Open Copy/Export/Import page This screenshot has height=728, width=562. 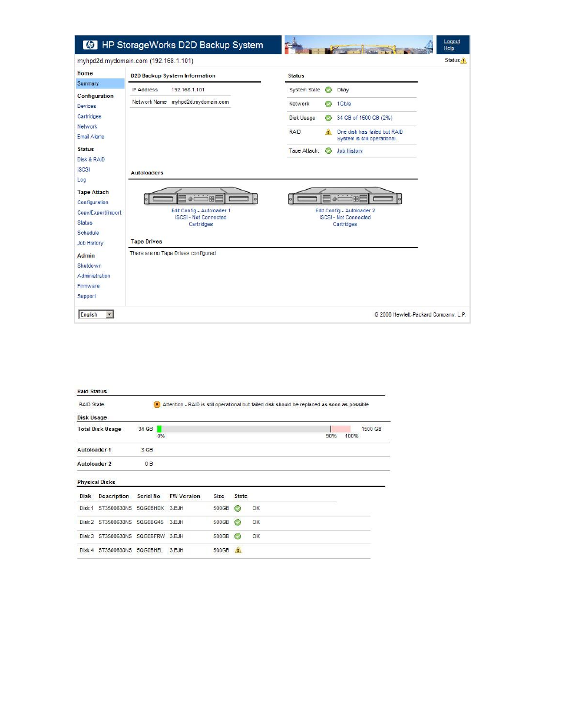tap(100, 213)
